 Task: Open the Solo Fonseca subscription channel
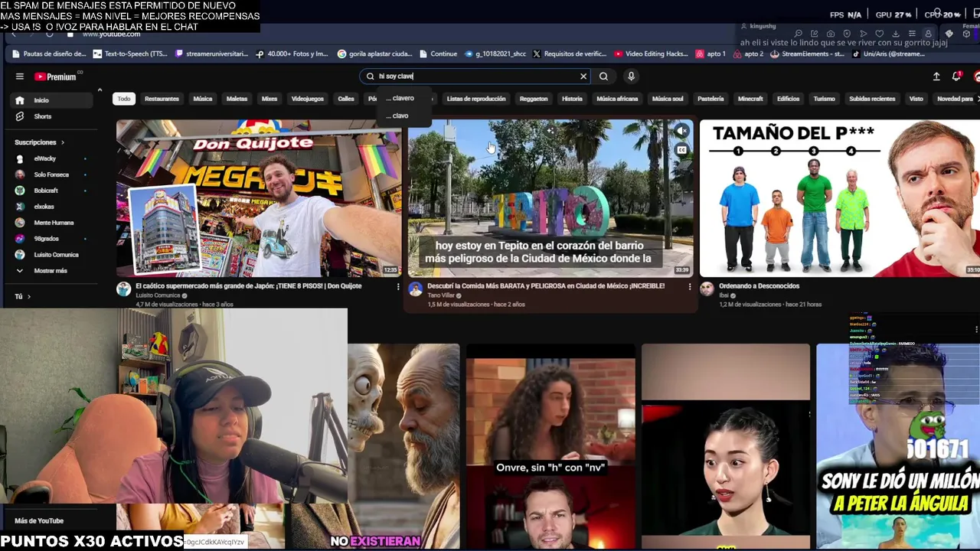(51, 174)
